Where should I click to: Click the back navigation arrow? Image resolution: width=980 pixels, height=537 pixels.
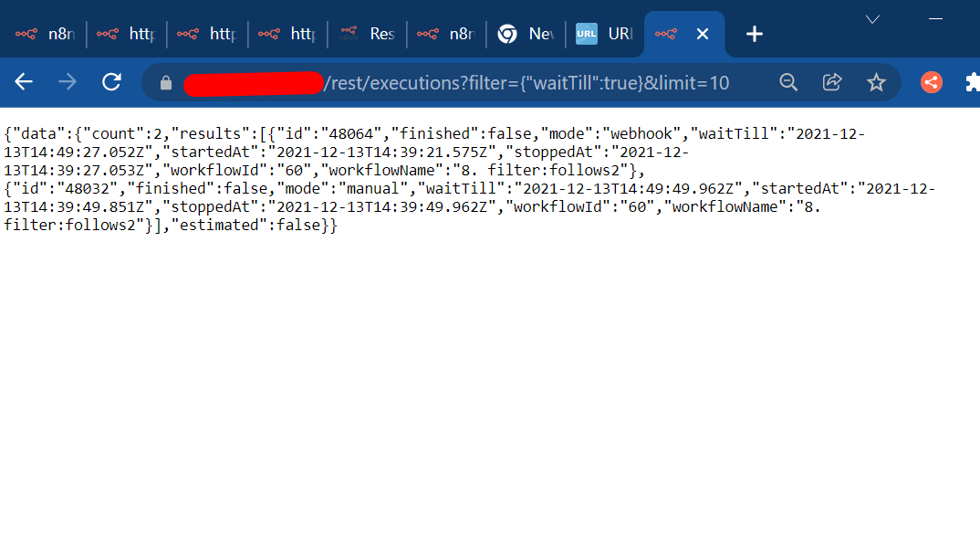tap(23, 82)
